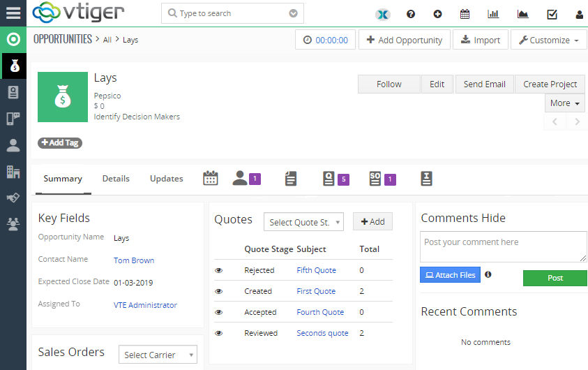Select the green circle sidebar icon

click(x=13, y=39)
